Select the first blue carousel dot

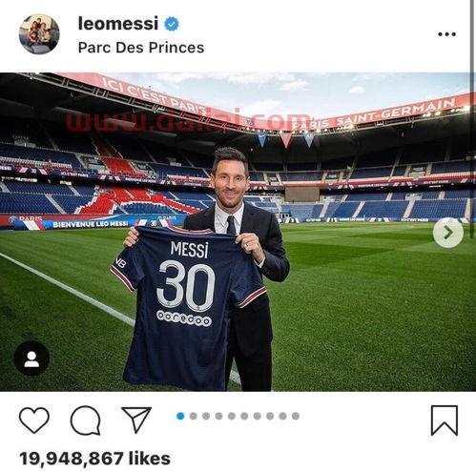click(180, 416)
